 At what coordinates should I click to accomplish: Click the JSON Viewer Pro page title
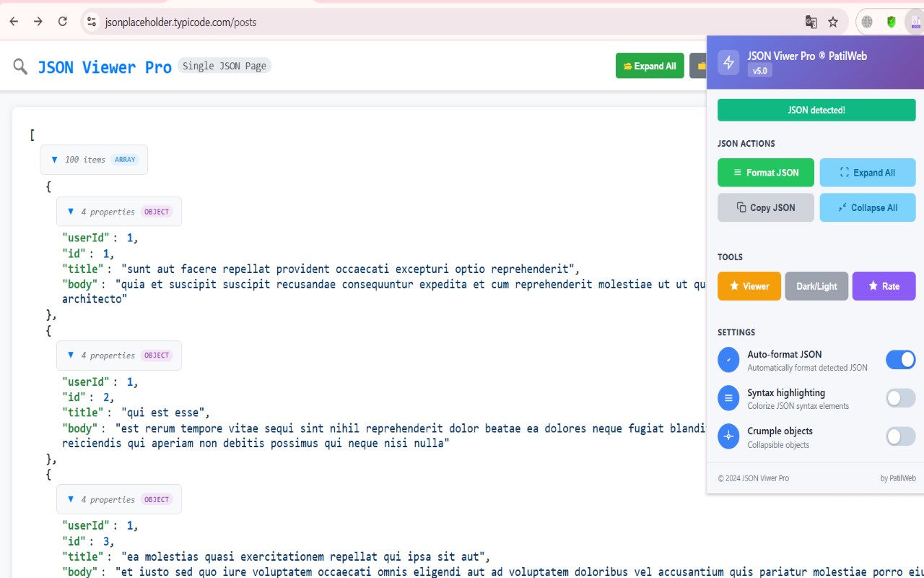[105, 67]
